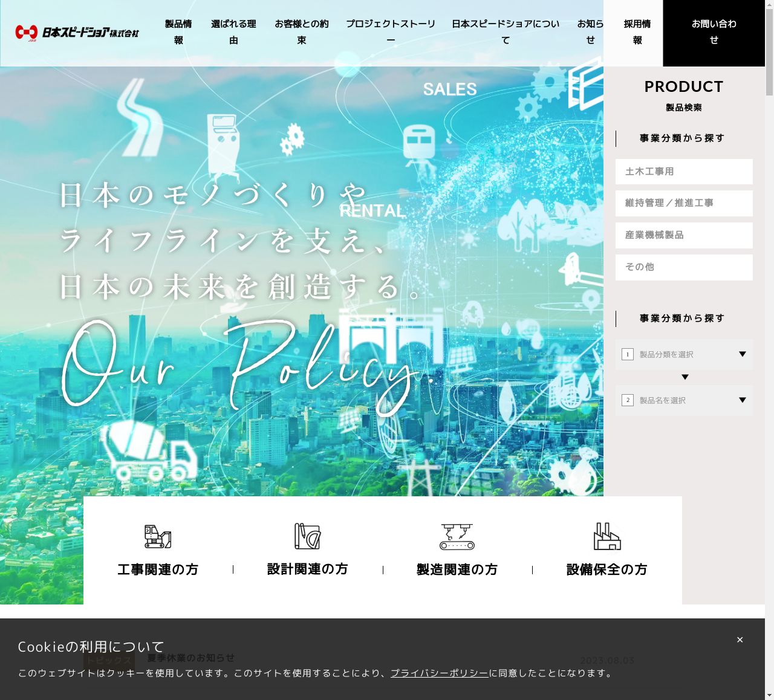The height and width of the screenshot is (700, 774).
Task: Close the cookie notice banner
Action: pos(740,640)
